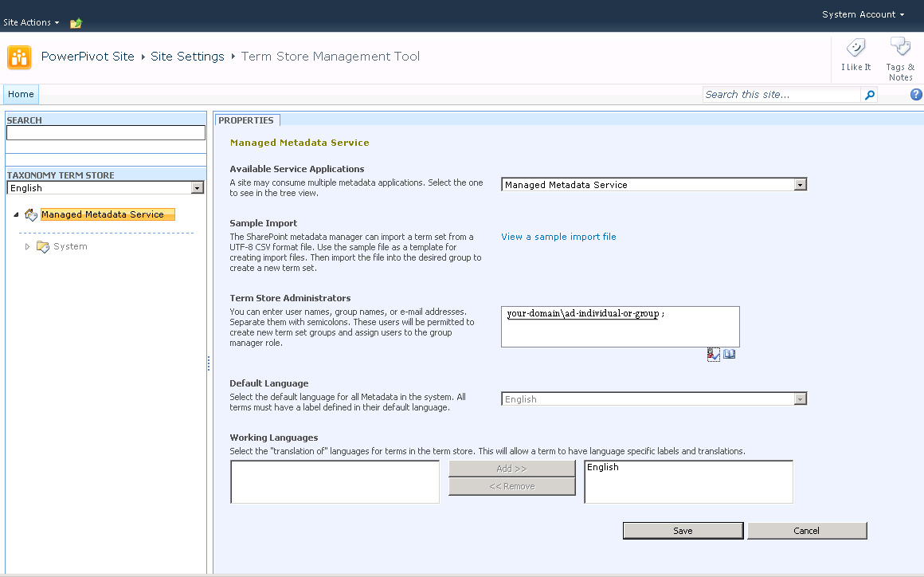The image size is (924, 577).
Task: Open the Help question mark icon
Action: [x=916, y=94]
